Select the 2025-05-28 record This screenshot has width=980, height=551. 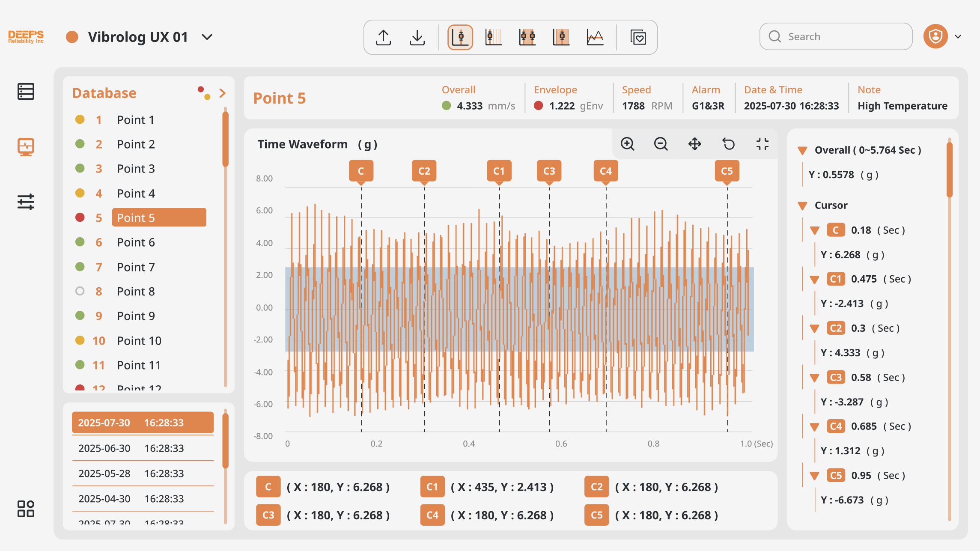coord(143,474)
